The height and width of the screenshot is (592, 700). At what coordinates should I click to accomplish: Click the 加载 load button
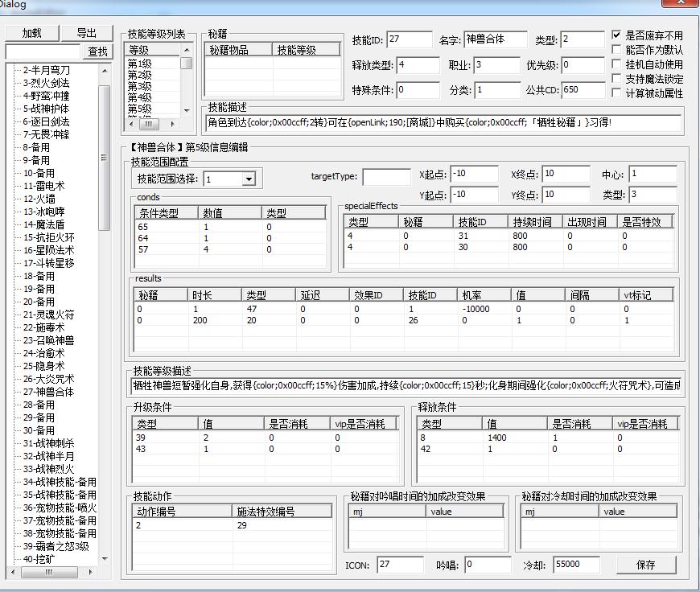point(31,33)
